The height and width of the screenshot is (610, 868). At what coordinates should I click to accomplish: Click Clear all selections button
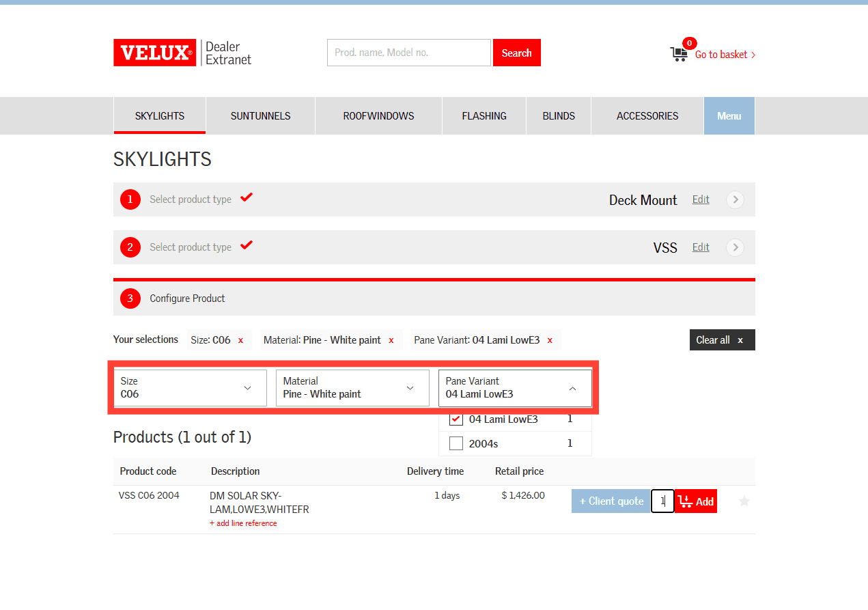(x=723, y=340)
